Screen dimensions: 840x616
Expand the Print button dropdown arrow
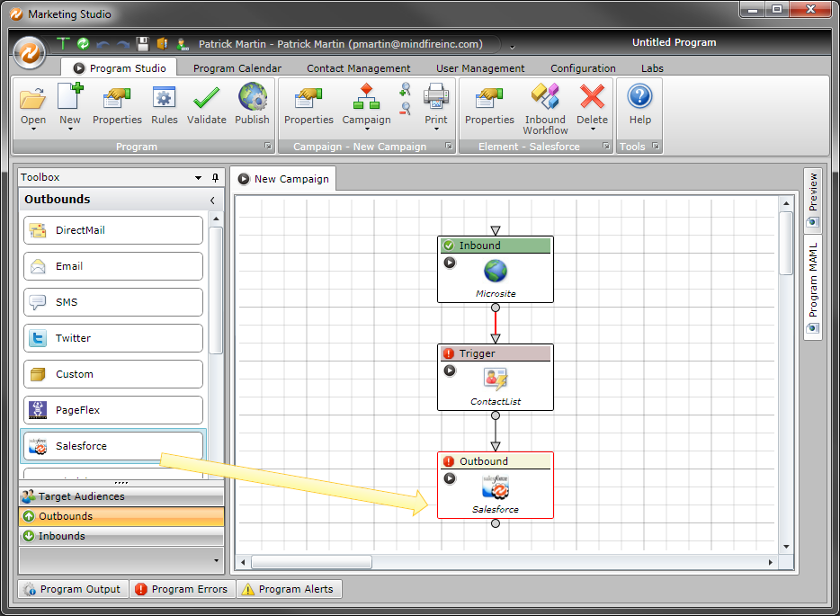click(x=436, y=129)
